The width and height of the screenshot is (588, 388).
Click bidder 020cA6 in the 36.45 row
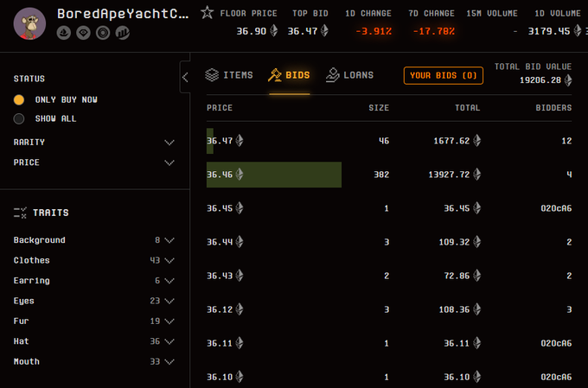pyautogui.click(x=556, y=208)
